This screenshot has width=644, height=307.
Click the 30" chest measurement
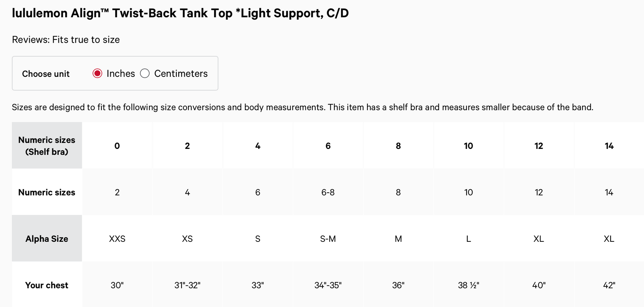click(117, 285)
